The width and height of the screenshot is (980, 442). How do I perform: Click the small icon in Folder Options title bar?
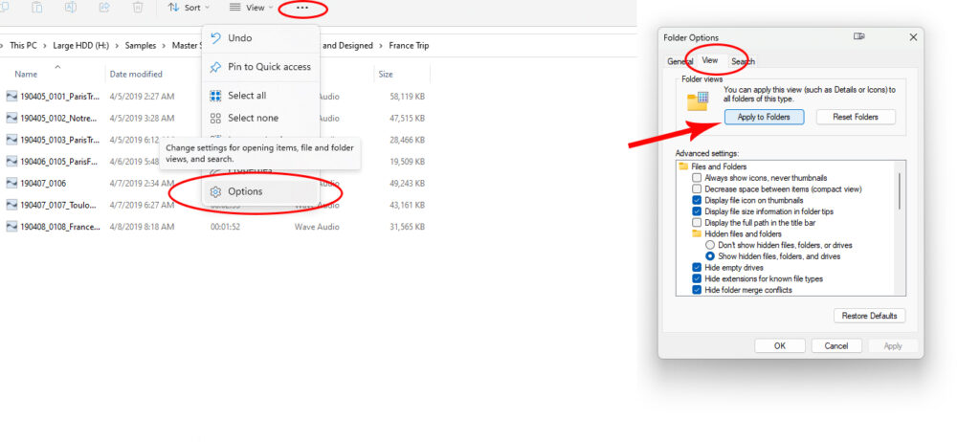[x=859, y=37]
